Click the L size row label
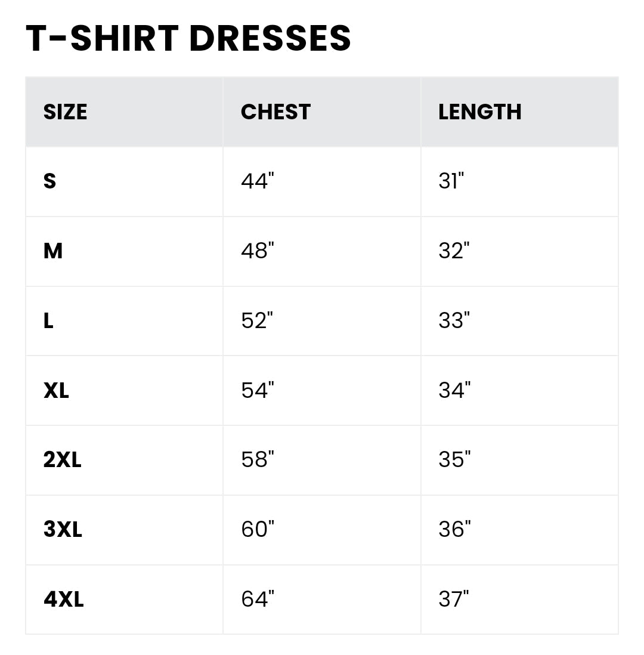 point(48,321)
